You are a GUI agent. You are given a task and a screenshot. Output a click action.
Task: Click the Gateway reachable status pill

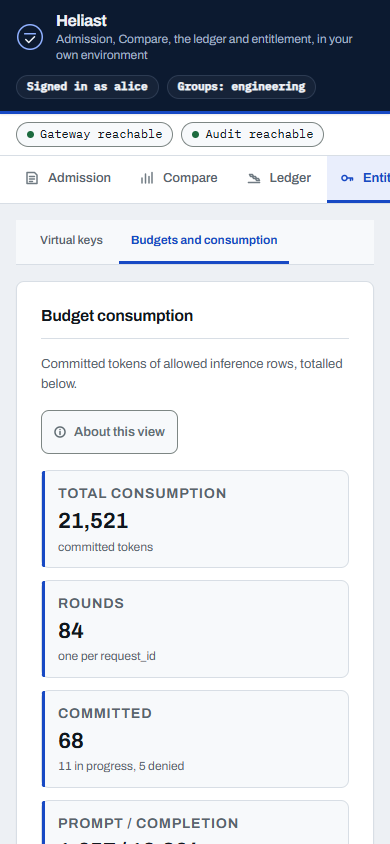click(x=94, y=135)
